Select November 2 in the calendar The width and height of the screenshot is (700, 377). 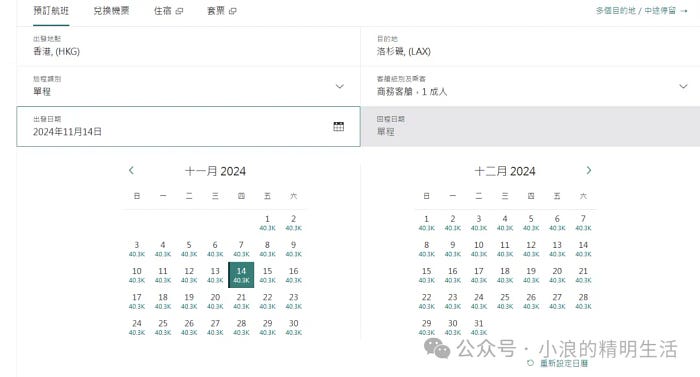click(293, 222)
